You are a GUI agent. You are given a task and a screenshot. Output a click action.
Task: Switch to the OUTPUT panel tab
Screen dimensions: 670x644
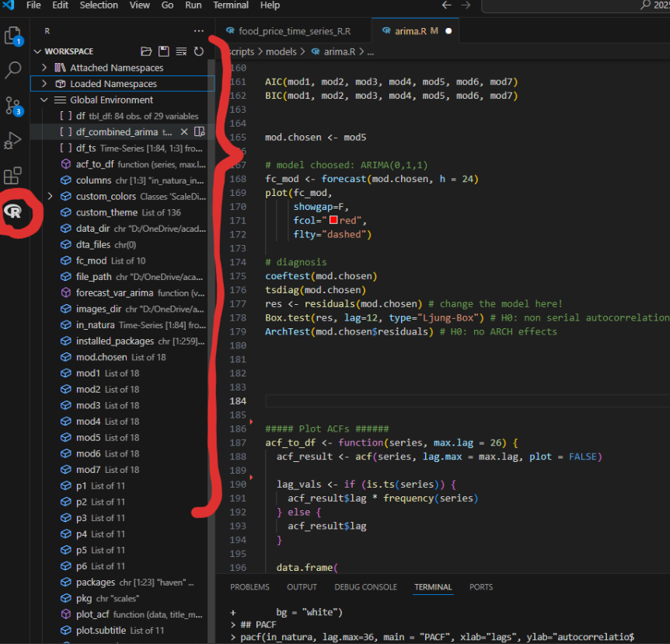click(x=302, y=587)
